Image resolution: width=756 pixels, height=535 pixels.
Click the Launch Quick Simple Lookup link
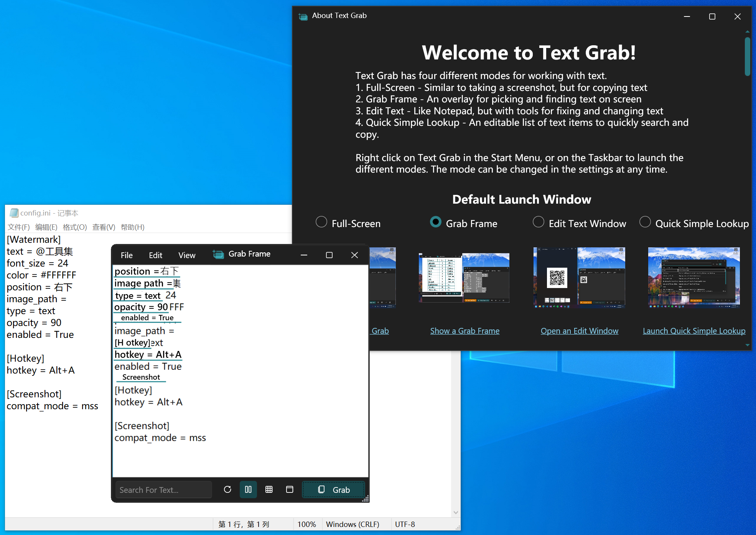694,331
